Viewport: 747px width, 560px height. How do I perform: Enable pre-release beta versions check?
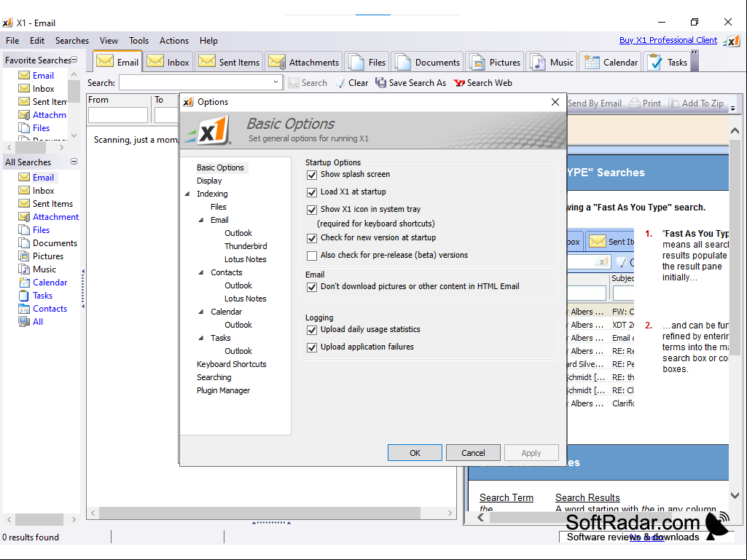(312, 256)
